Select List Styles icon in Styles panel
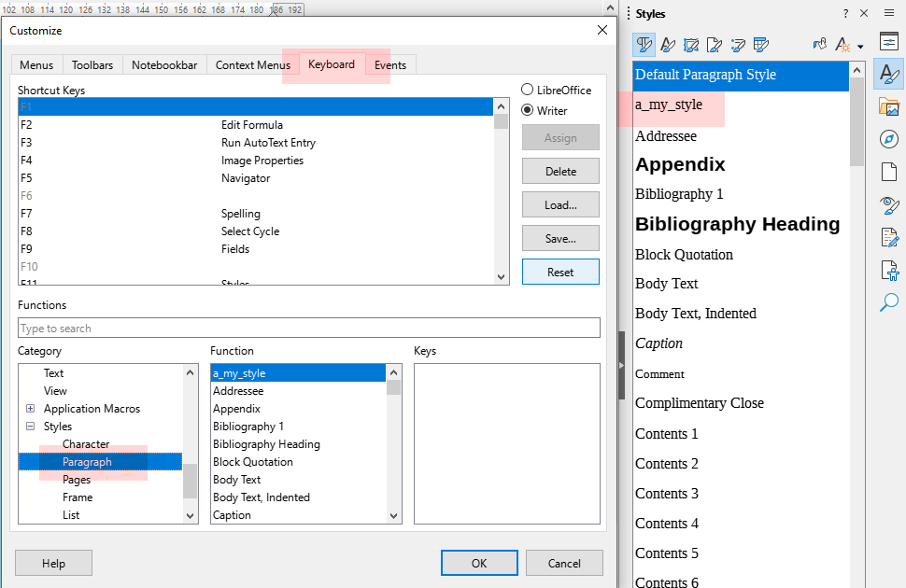The image size is (906, 588). tap(738, 45)
